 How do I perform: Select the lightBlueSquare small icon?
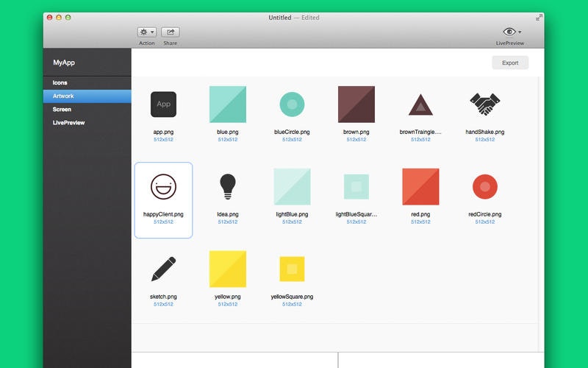pos(356,187)
